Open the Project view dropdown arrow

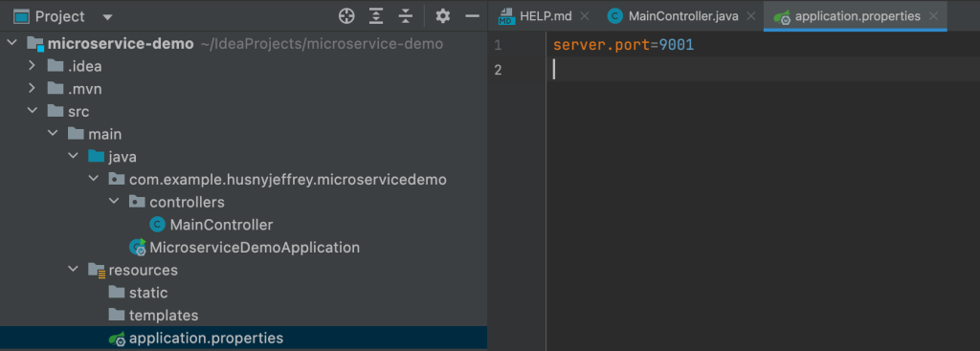click(x=107, y=17)
